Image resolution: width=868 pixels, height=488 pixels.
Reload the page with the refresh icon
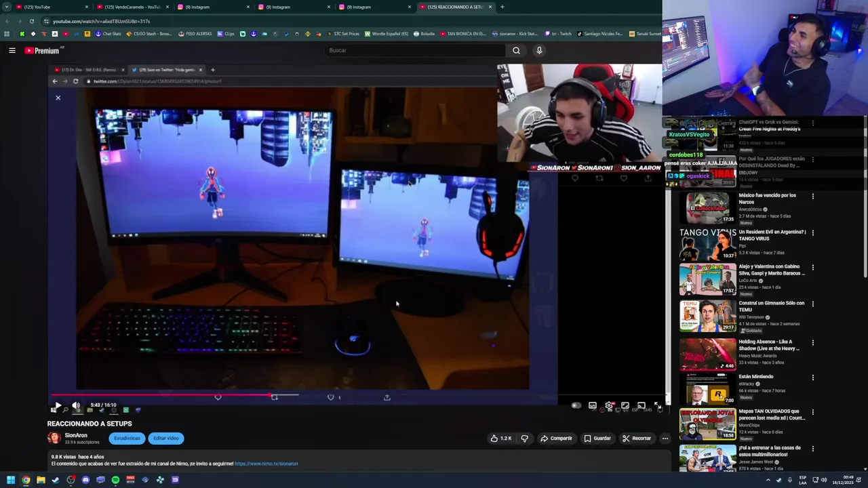coord(31,21)
